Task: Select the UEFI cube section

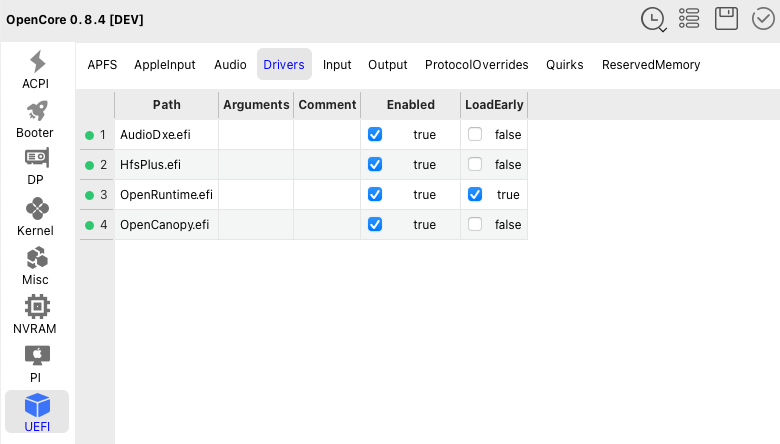Action: [37, 412]
